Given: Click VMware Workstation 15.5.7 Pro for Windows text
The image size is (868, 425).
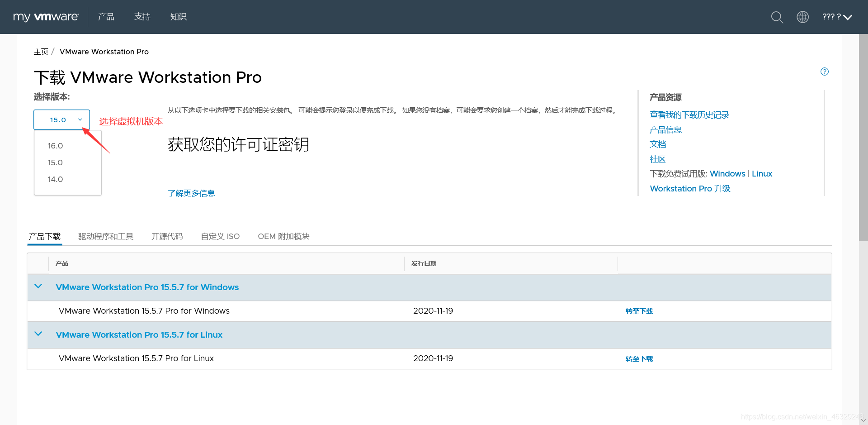Looking at the screenshot, I should [144, 311].
